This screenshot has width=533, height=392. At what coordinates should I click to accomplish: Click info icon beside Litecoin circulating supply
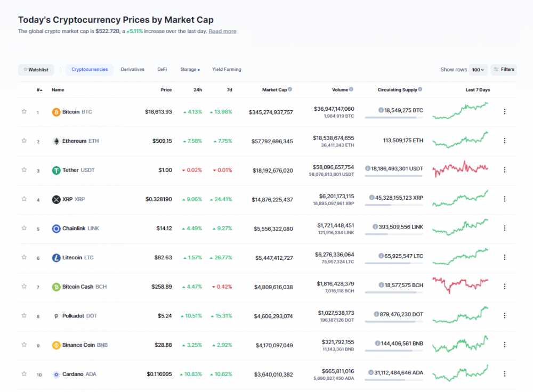click(381, 256)
